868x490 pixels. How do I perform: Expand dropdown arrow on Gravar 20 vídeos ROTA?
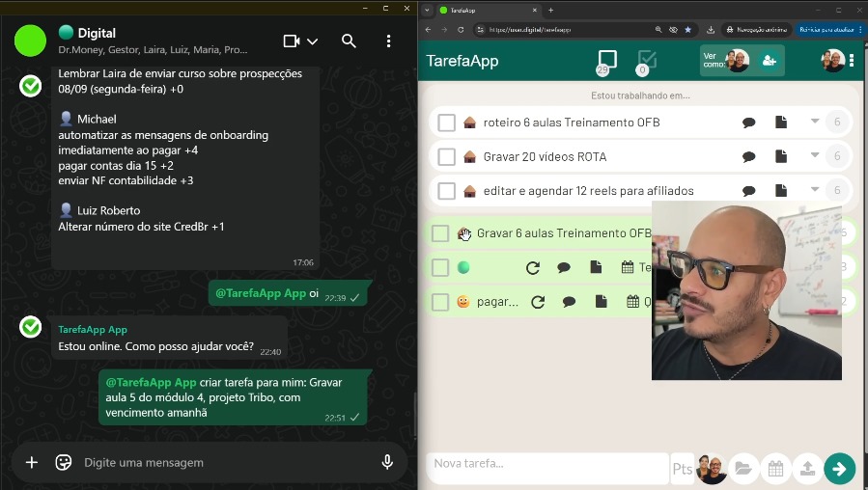(x=814, y=155)
